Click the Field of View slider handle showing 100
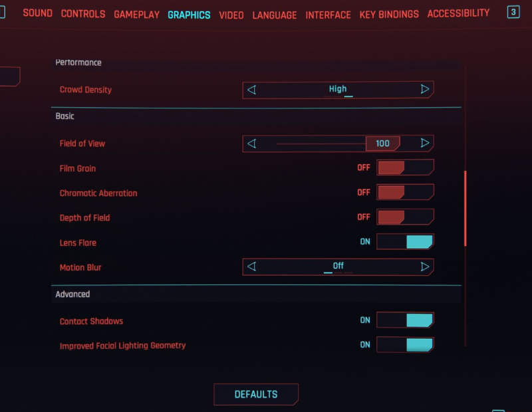This screenshot has width=532, height=412. point(383,144)
